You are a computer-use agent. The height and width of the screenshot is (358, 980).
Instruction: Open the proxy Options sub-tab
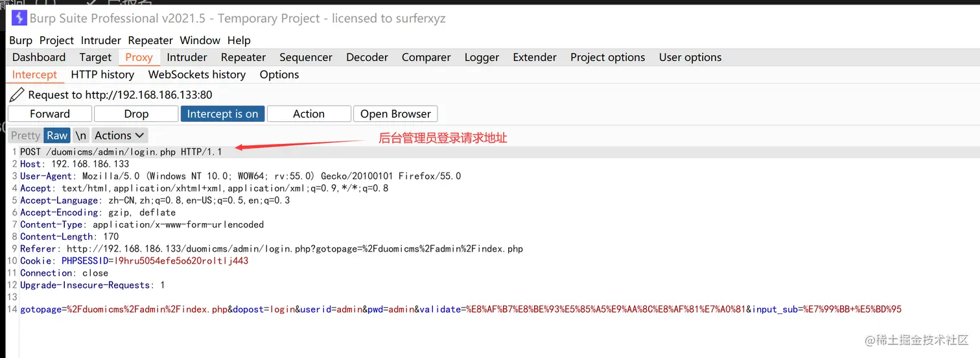279,75
